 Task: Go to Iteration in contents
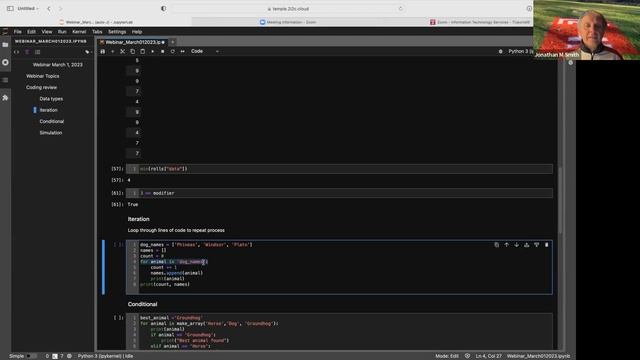[x=49, y=110]
